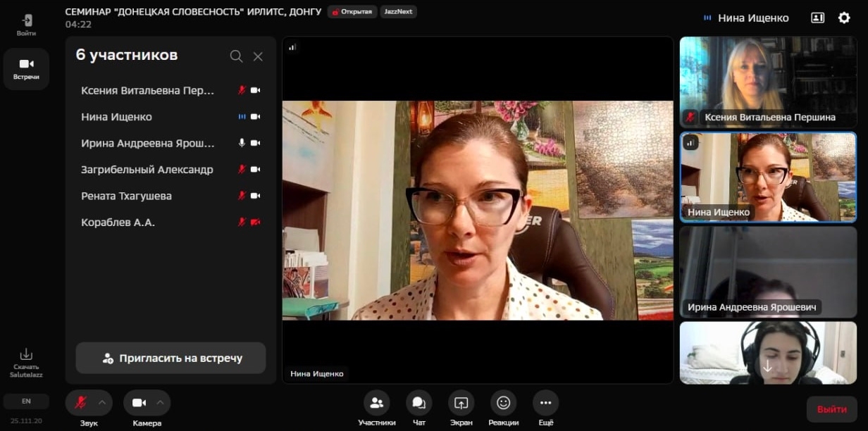This screenshot has width=868, height=431.
Task: Start screen sharing with Экран button
Action: point(461,403)
